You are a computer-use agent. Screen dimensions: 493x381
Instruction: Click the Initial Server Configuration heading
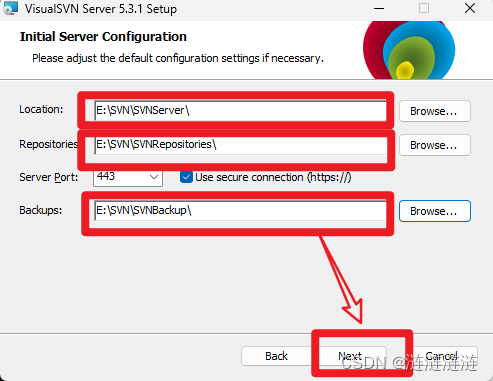(x=103, y=37)
